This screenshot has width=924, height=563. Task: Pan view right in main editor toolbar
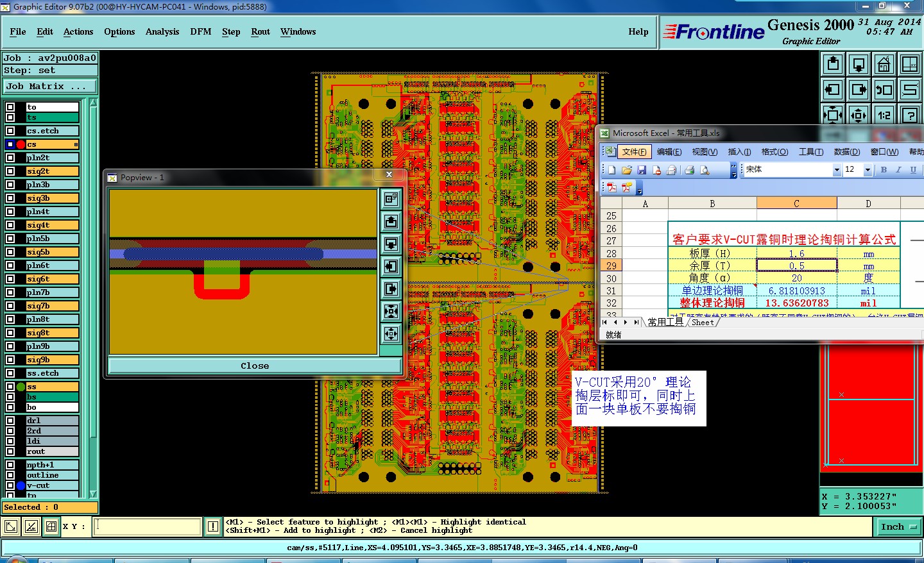tap(859, 90)
